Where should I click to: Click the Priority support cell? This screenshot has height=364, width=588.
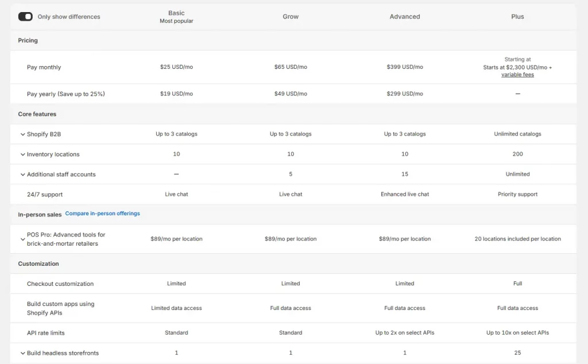tap(517, 194)
